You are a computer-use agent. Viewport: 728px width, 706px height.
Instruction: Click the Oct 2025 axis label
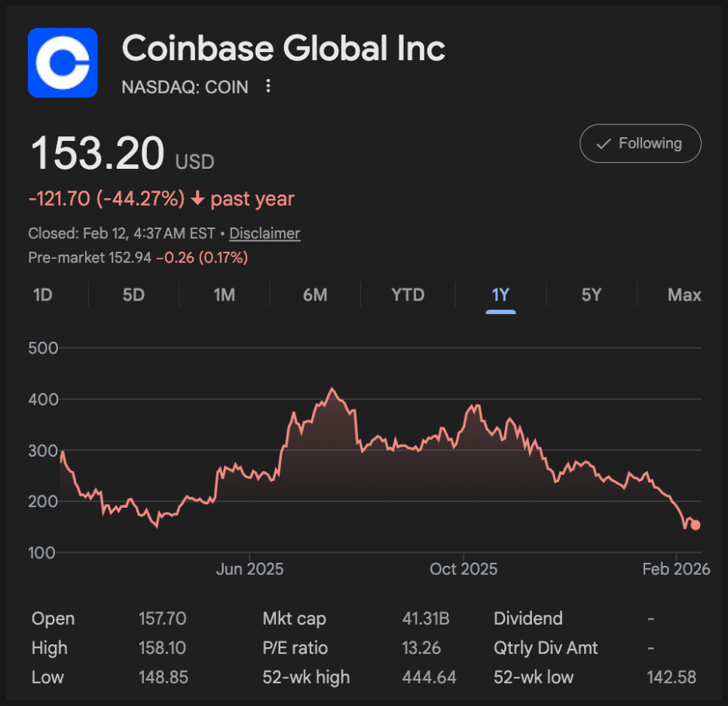(463, 569)
